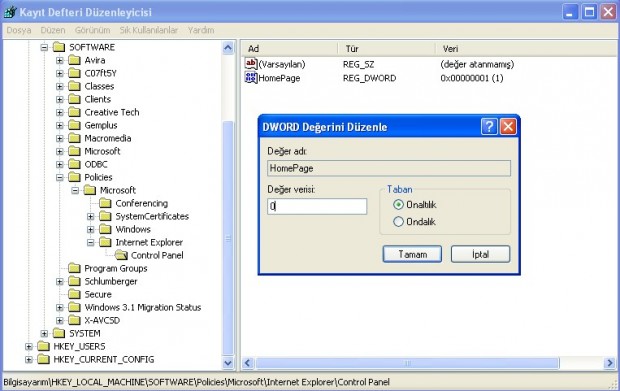
Task: Click the SystemCertificates folder icon
Action: pos(105,216)
